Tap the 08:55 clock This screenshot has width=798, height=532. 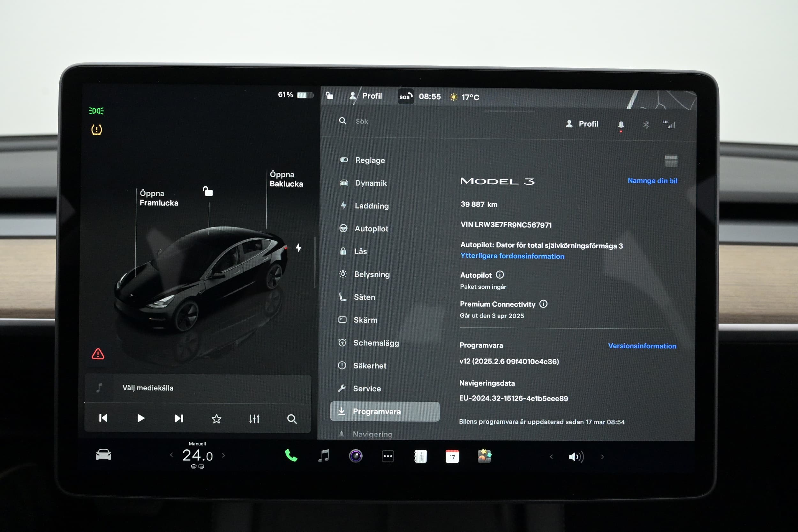[x=430, y=97]
